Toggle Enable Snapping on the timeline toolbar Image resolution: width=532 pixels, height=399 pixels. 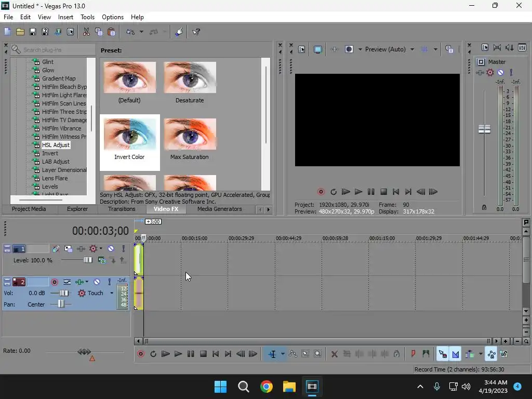click(x=443, y=354)
